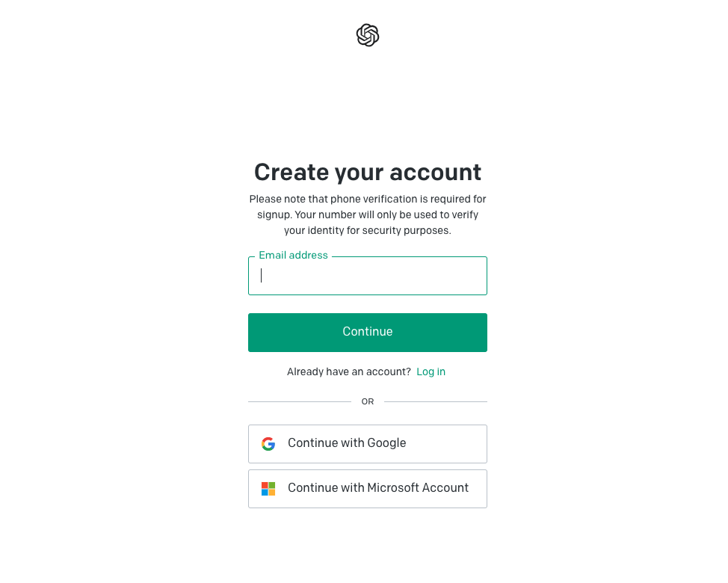Image resolution: width=728 pixels, height=583 pixels.
Task: Click the OpenAI knot logo
Action: tap(368, 35)
